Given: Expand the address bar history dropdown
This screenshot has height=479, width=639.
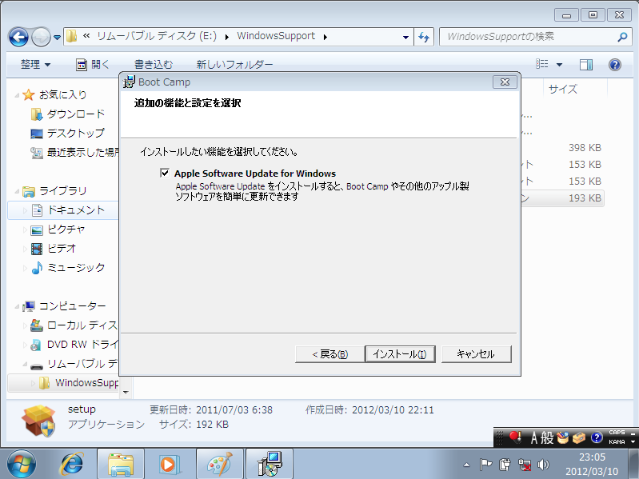Looking at the screenshot, I should (x=406, y=37).
